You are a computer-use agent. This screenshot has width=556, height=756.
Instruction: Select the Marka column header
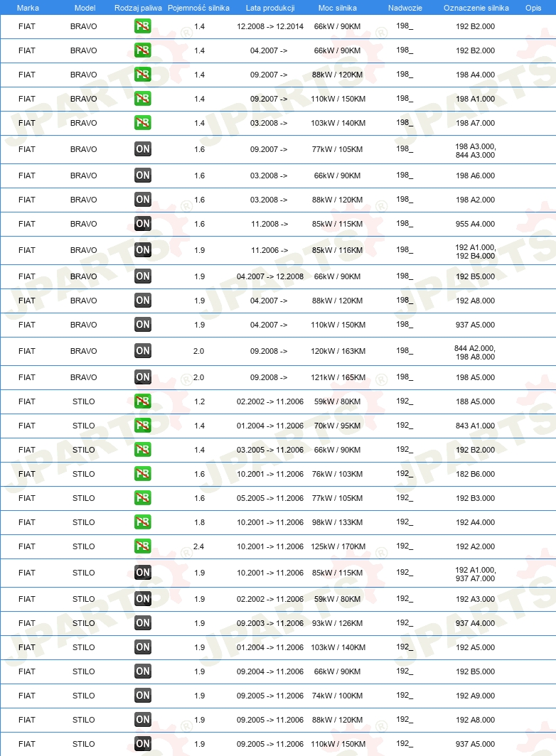click(x=28, y=8)
